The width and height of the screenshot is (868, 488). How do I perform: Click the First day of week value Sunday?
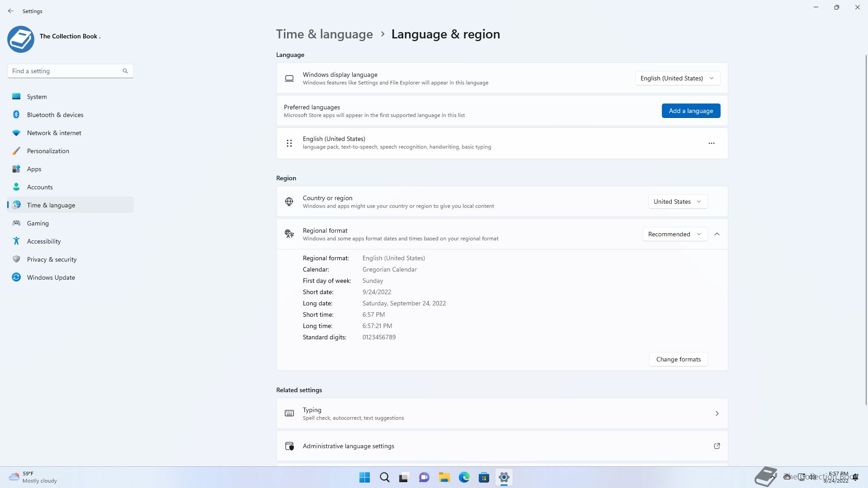coord(373,281)
